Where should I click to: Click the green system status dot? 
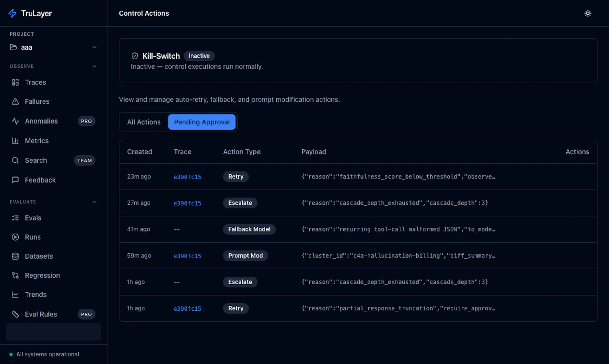(x=11, y=354)
